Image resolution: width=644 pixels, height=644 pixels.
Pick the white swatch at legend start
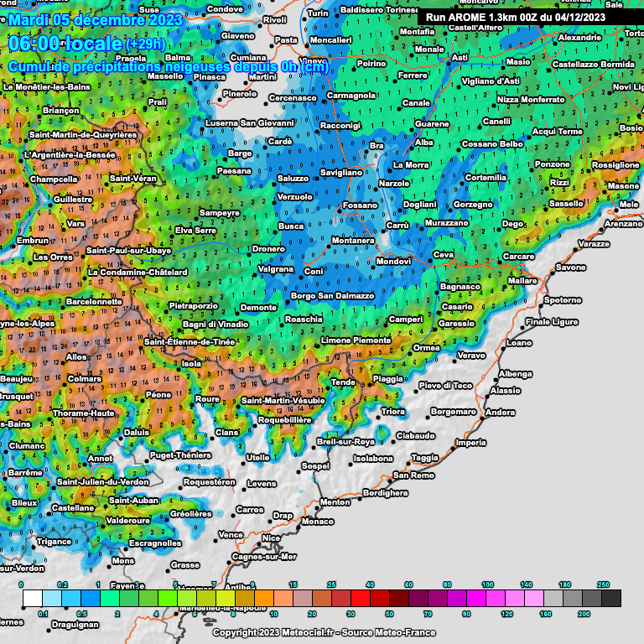point(32,598)
